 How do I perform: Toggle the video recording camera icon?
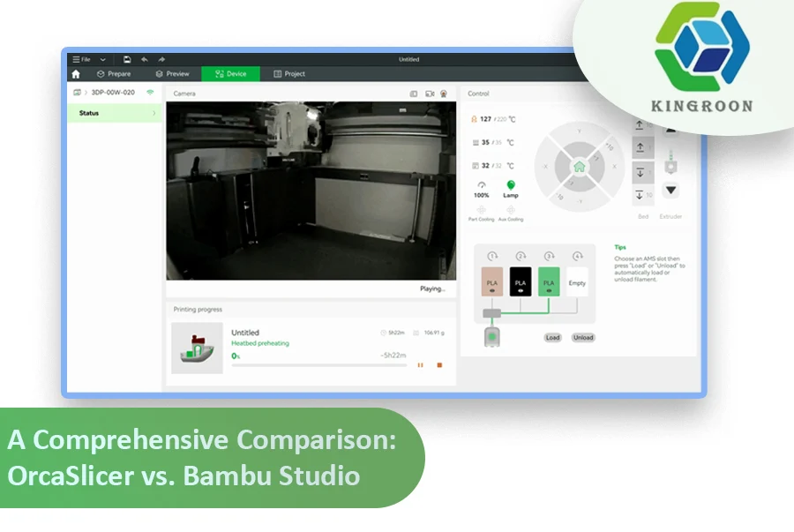coord(430,94)
